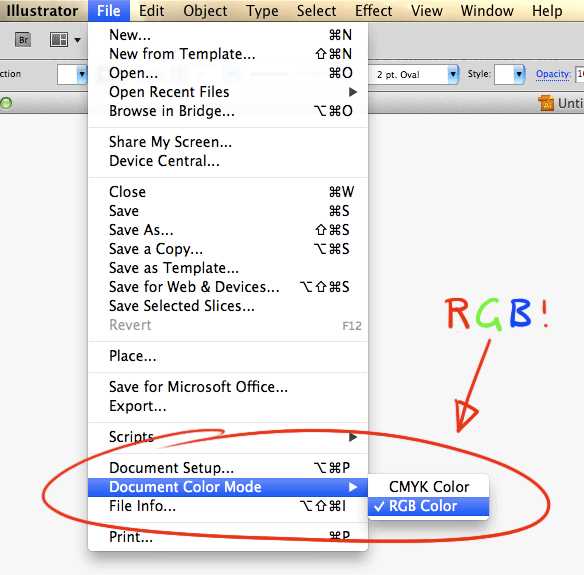Screen dimensions: 584x575
Task: Click the Opacity value field
Action: [x=580, y=74]
